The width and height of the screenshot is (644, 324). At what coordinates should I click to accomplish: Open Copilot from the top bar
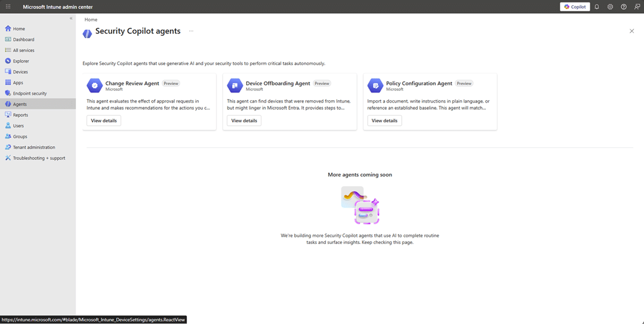(x=575, y=7)
